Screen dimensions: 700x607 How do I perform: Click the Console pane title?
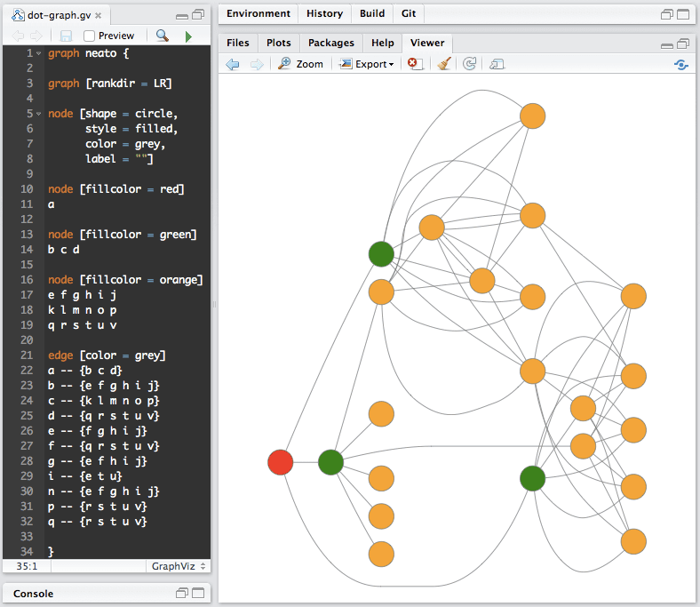[x=33, y=594]
